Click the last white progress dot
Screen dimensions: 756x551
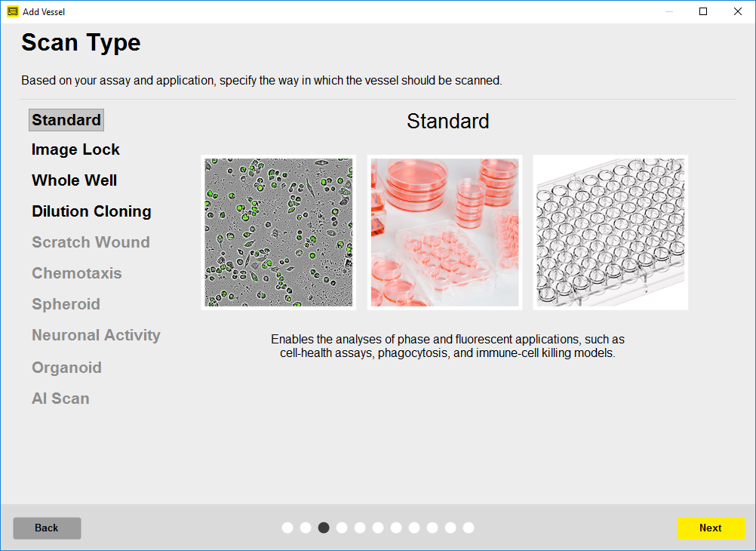469,528
